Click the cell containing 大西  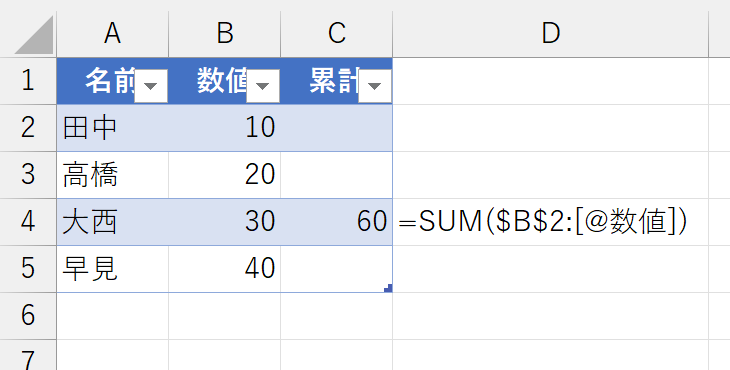tap(113, 222)
